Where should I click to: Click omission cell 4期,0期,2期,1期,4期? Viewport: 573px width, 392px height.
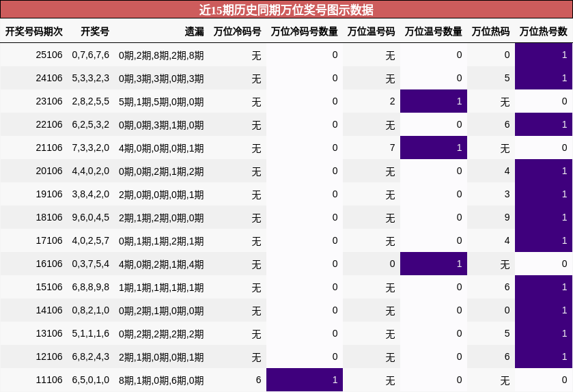point(161,264)
